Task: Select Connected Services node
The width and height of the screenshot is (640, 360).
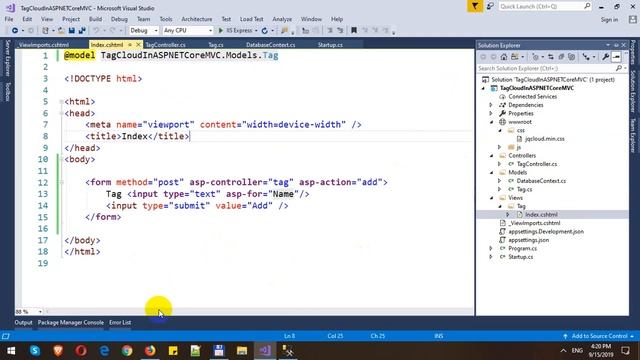Action: click(x=532, y=97)
